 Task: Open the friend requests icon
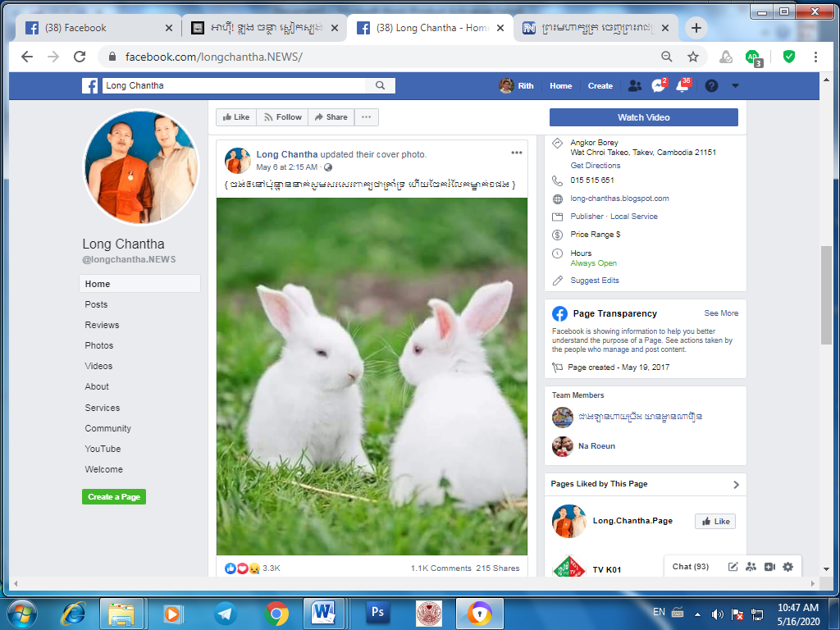(634, 85)
